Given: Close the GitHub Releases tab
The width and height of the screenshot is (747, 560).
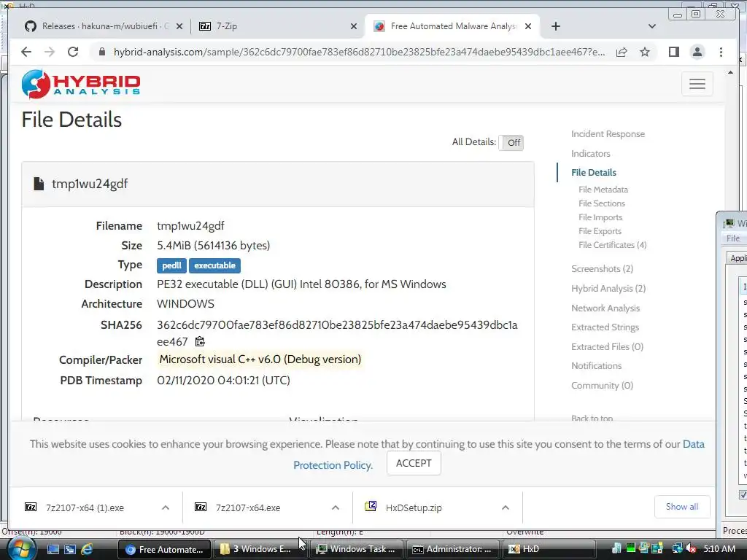Looking at the screenshot, I should click(x=179, y=26).
